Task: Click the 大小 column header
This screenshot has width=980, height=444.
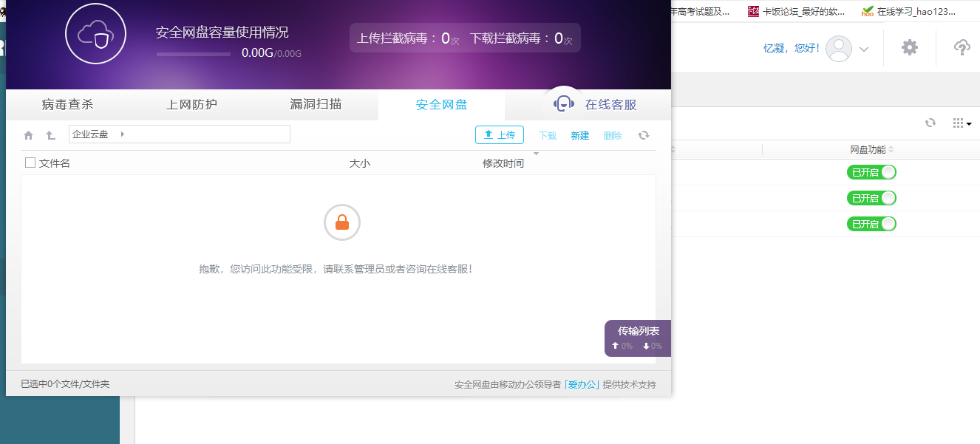Action: 359,163
